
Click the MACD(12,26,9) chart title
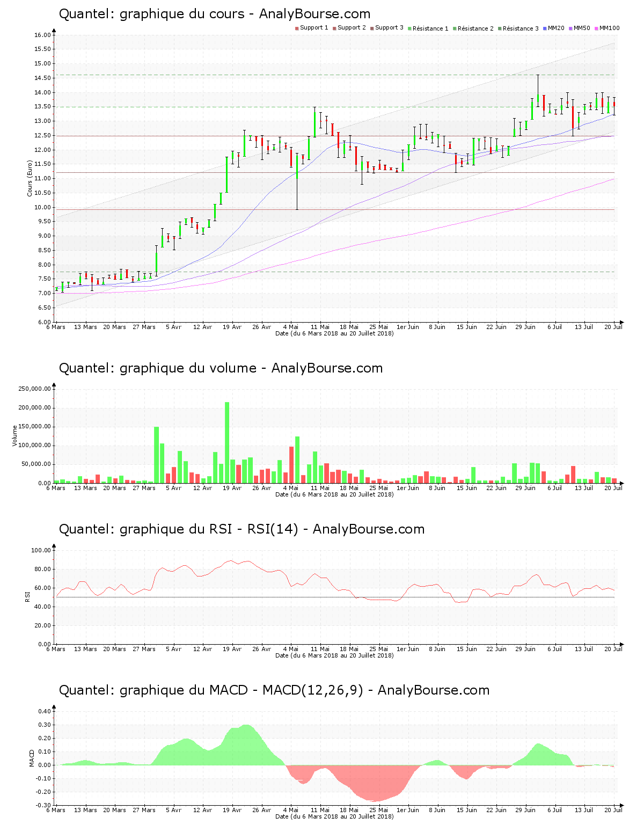274,690
